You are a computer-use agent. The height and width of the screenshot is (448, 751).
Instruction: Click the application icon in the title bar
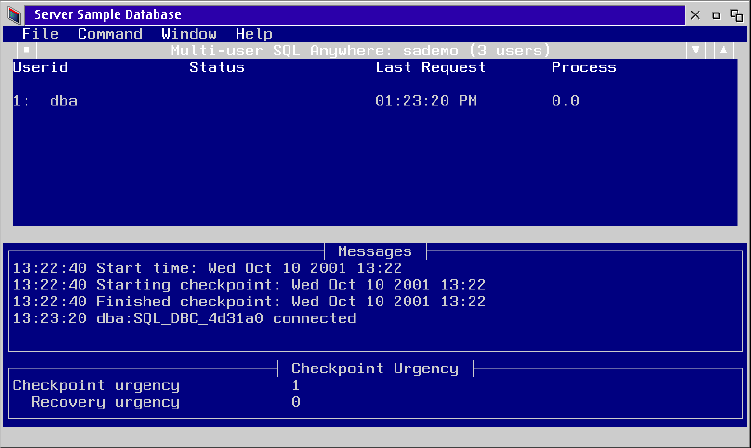point(14,15)
